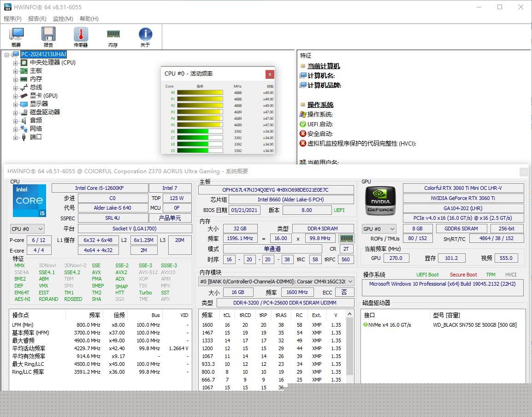Click the memory timings table scrollbar
The image size is (532, 417).
[349, 346]
